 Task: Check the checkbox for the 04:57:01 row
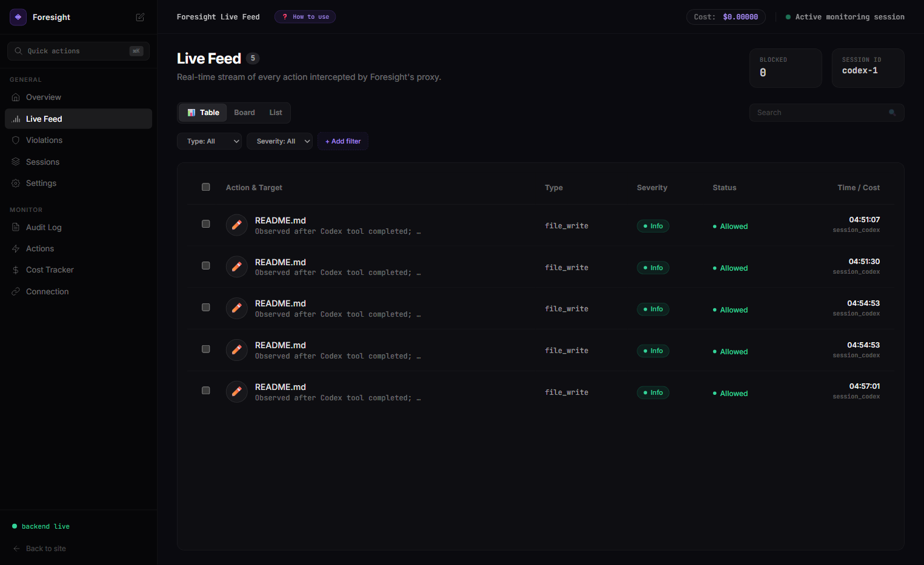coord(206,391)
